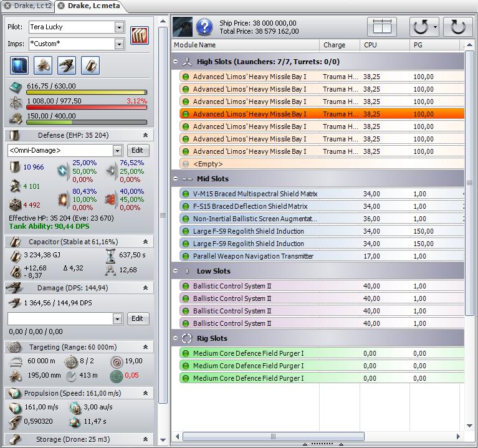Click the warp speed icon
Viewport: 478px width, 448px height.
coord(75,407)
